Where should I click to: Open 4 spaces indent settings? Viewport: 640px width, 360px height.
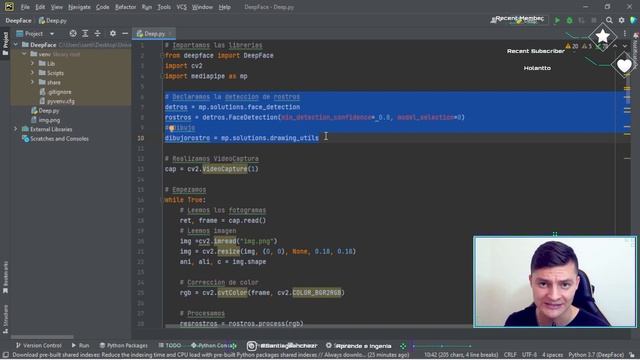point(553,355)
